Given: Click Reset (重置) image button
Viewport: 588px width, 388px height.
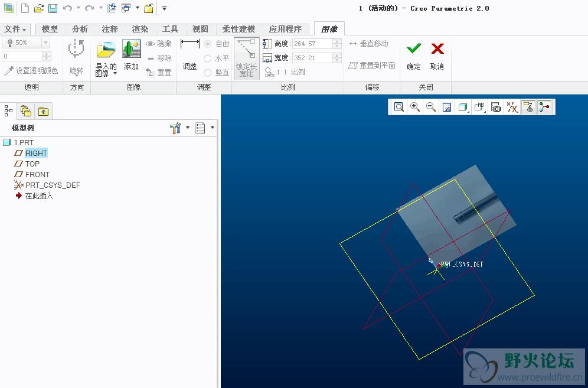Looking at the screenshot, I should tap(159, 73).
